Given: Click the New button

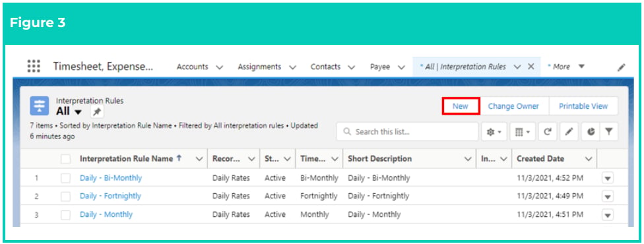Looking at the screenshot, I should coord(461,106).
